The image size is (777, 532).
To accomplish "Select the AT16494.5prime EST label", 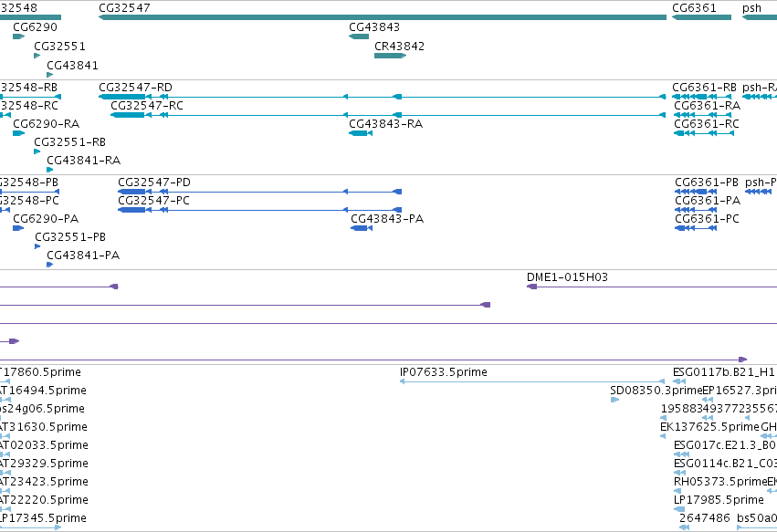I will click(x=43, y=391).
